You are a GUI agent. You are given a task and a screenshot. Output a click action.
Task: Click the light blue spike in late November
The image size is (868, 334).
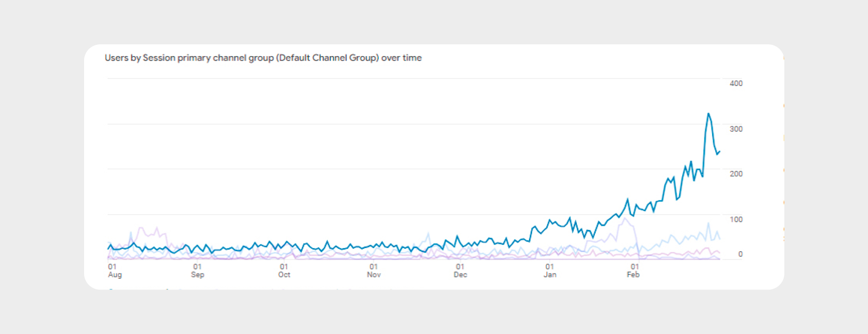428,234
